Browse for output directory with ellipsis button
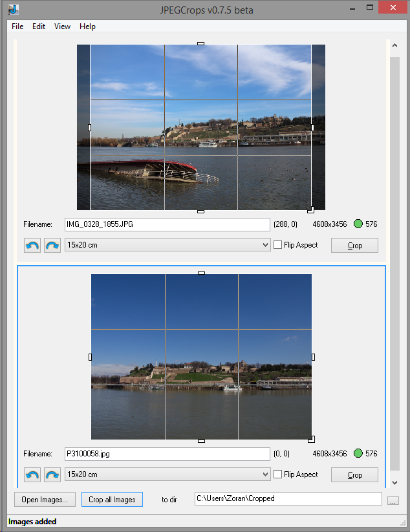Image resolution: width=410 pixels, height=532 pixels. point(393,501)
